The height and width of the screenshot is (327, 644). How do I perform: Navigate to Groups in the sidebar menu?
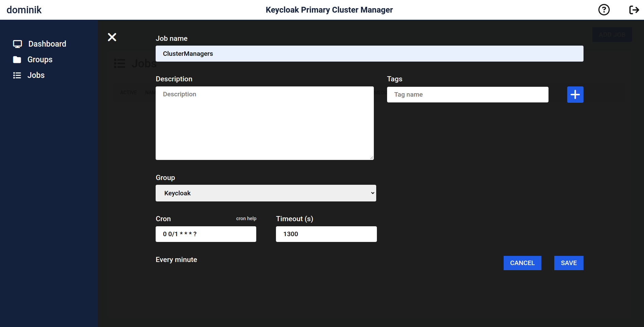point(40,60)
